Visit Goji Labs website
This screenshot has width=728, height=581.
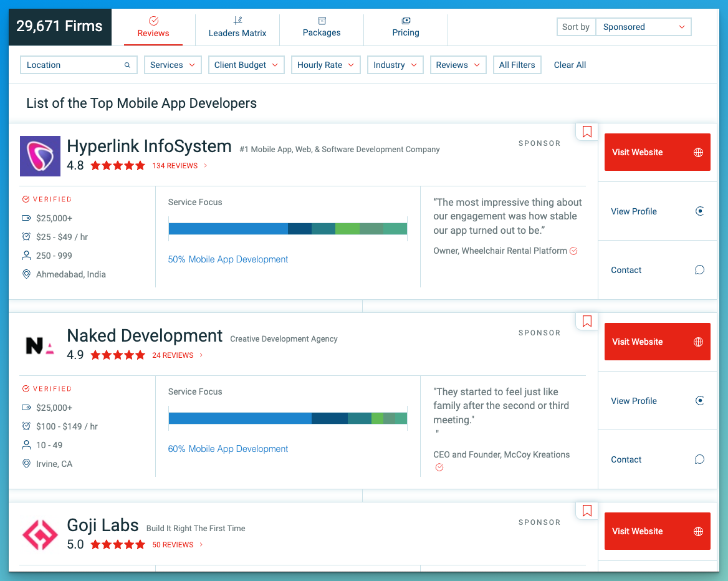point(657,531)
